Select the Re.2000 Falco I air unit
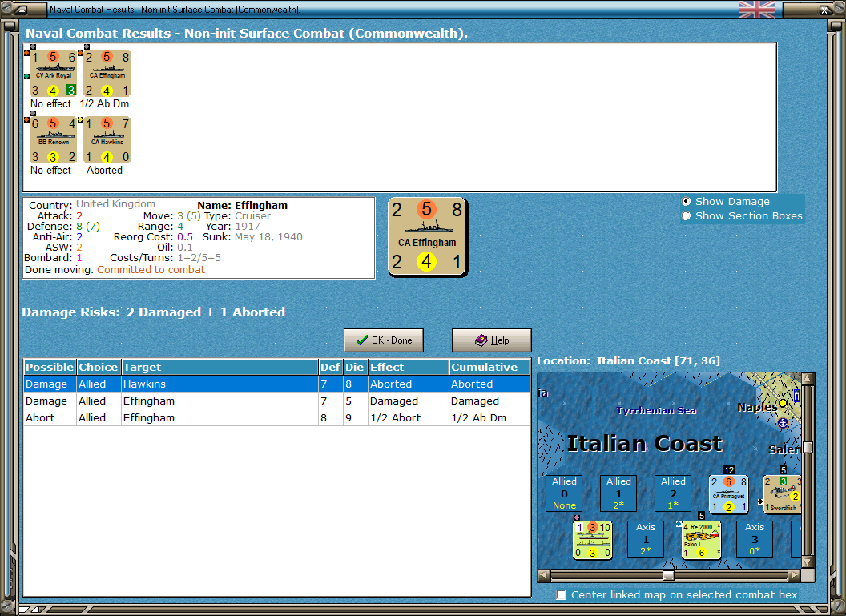This screenshot has height=616, width=846. [701, 538]
